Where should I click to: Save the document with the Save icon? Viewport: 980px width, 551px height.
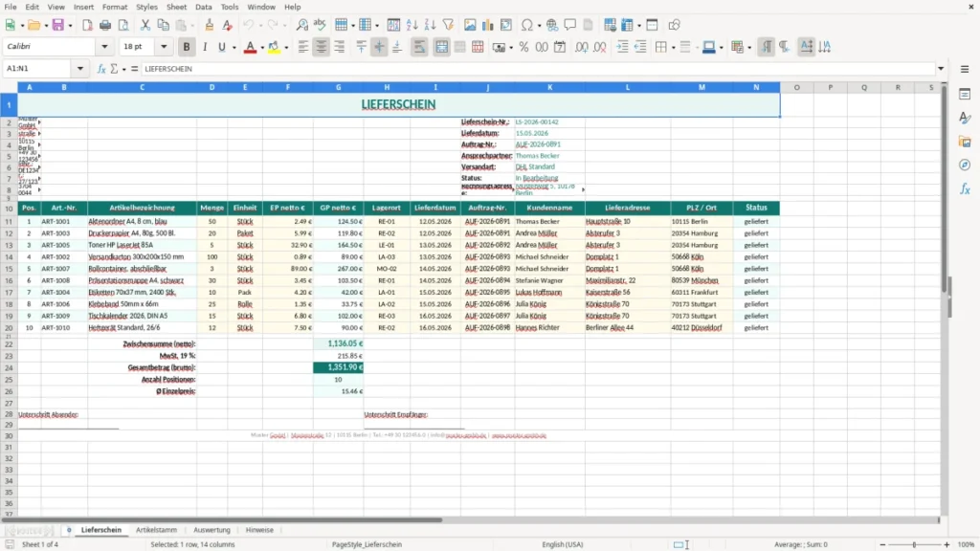tap(58, 25)
